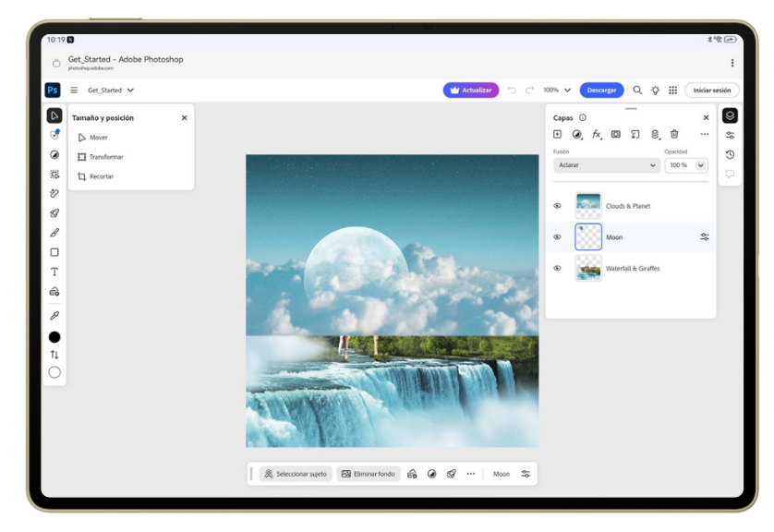
Task: Select the Brush tool in left toolbar
Action: coord(54,233)
